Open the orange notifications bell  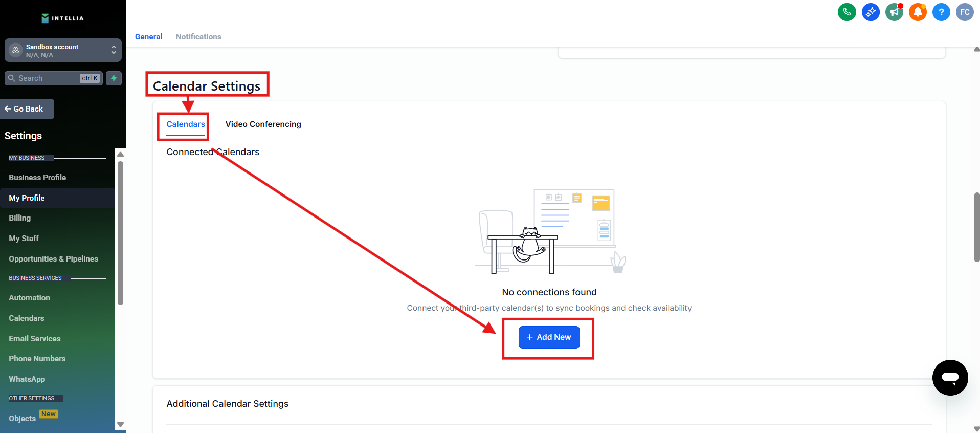[918, 12]
